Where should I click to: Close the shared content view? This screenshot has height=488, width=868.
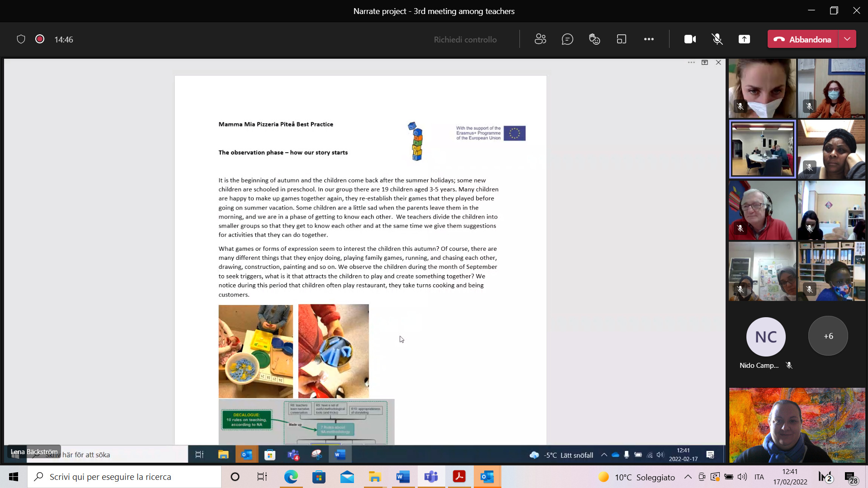pyautogui.click(x=718, y=62)
